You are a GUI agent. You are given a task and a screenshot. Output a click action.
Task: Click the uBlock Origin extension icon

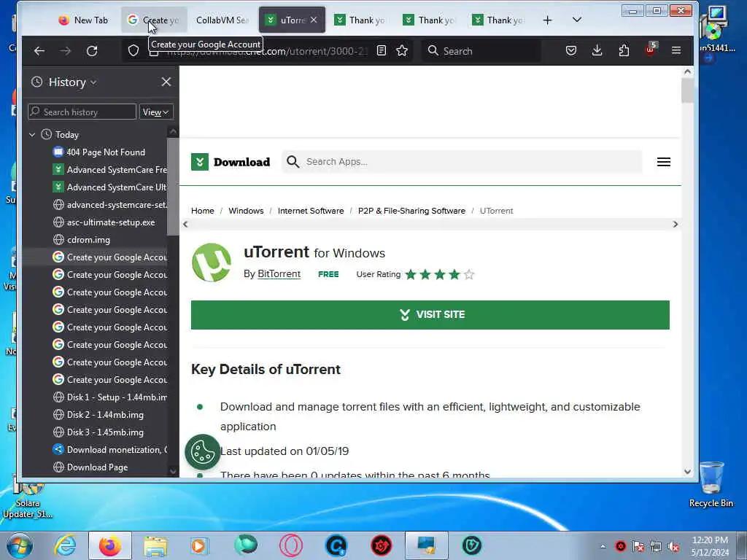(x=650, y=50)
